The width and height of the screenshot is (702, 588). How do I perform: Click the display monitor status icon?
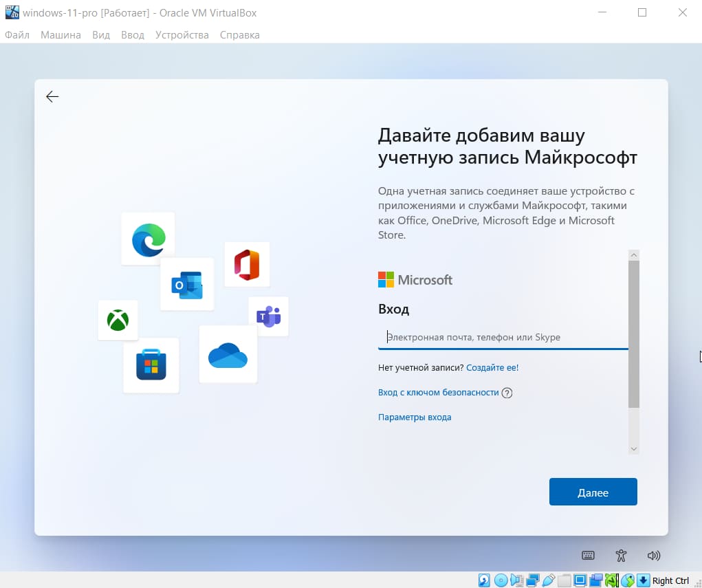(580, 580)
